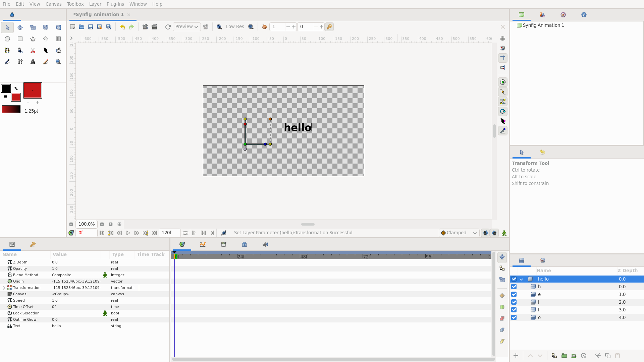Uncheck visibility of layer 'h'

[x=514, y=287]
